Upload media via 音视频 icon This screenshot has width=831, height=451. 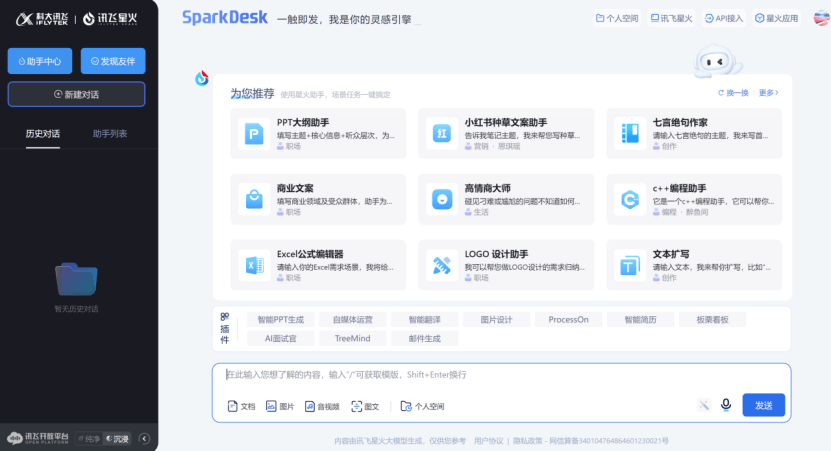(x=310, y=406)
